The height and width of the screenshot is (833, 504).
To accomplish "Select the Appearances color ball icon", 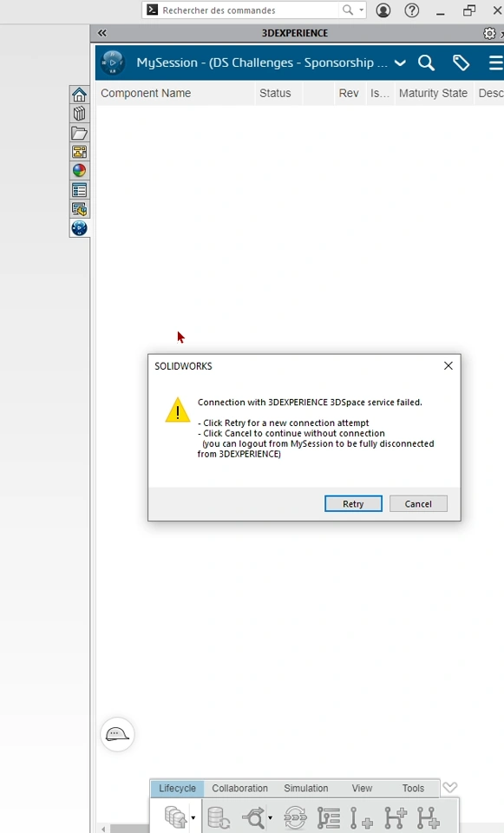I will coord(79,171).
